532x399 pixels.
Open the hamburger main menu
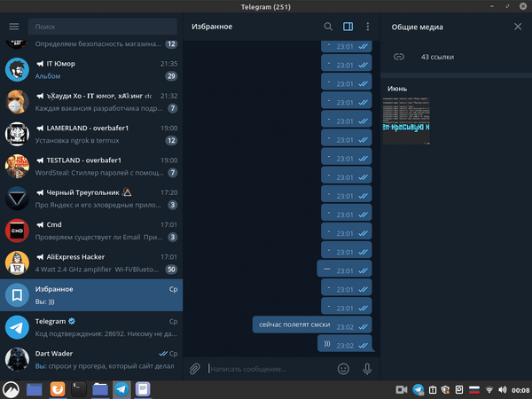(13, 27)
